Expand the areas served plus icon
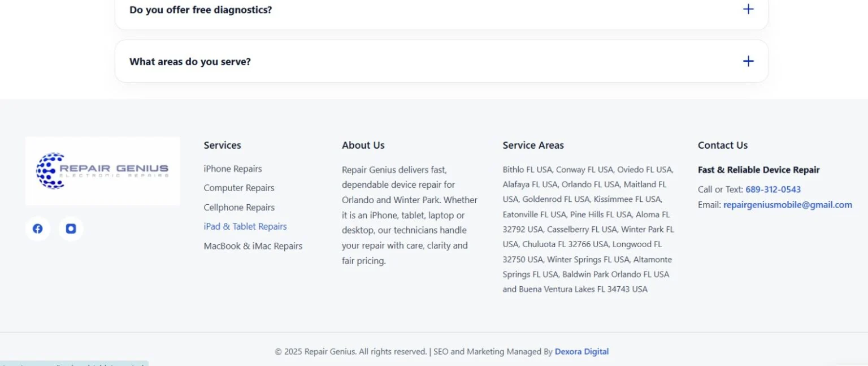 pyautogui.click(x=748, y=61)
